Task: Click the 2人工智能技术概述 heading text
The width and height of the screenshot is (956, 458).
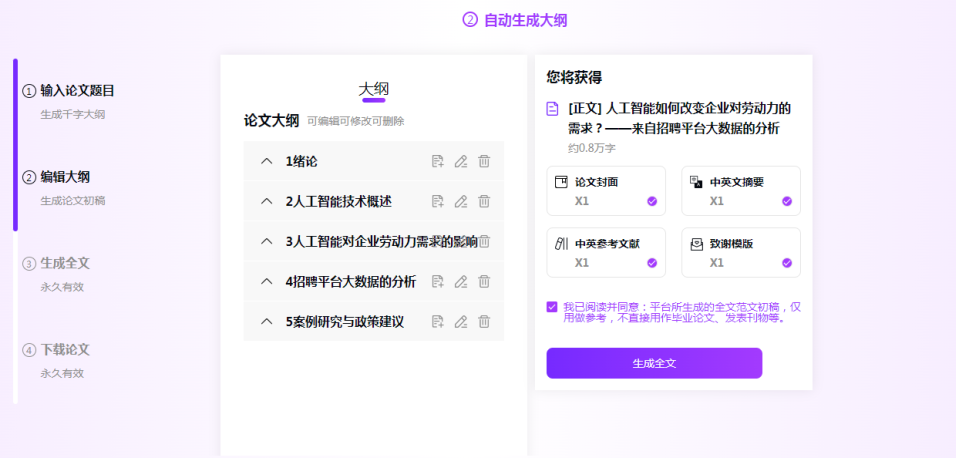Action: 339,201
